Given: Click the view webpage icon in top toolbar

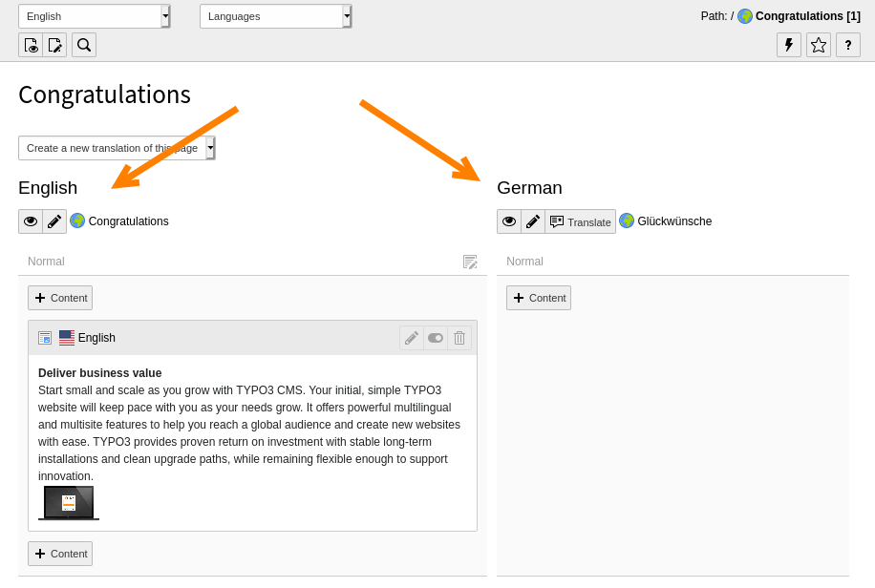Looking at the screenshot, I should pos(31,45).
